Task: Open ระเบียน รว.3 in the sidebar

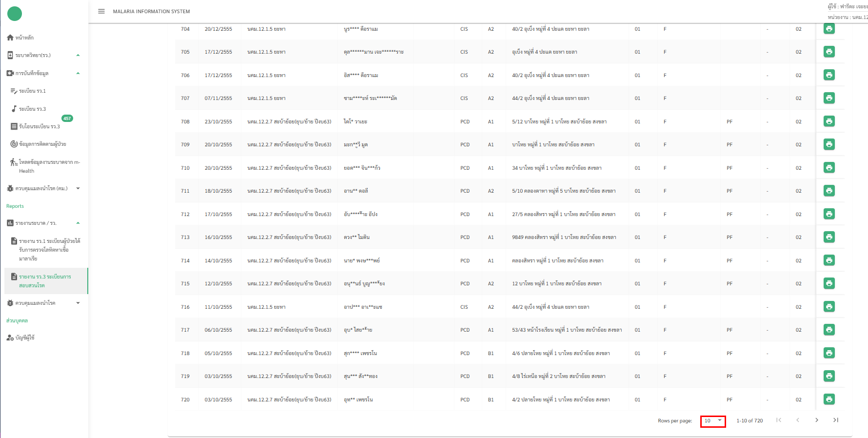Action: pos(32,109)
